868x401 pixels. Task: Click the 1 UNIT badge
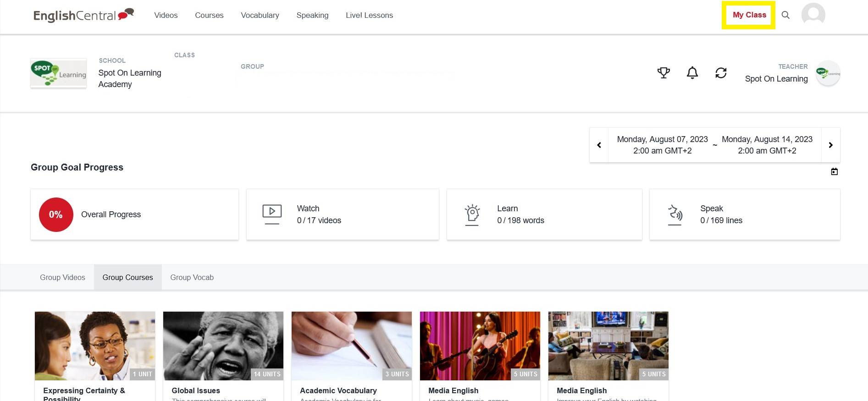tap(142, 374)
